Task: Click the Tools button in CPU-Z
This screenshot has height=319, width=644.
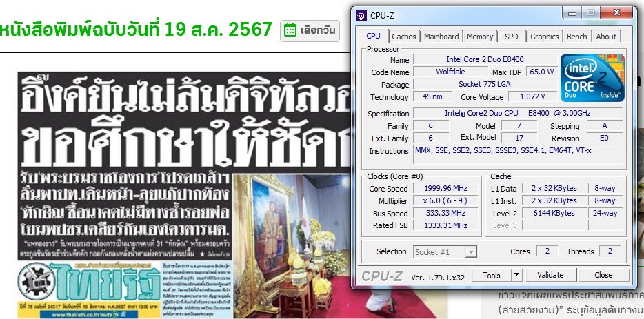Action: click(x=491, y=275)
